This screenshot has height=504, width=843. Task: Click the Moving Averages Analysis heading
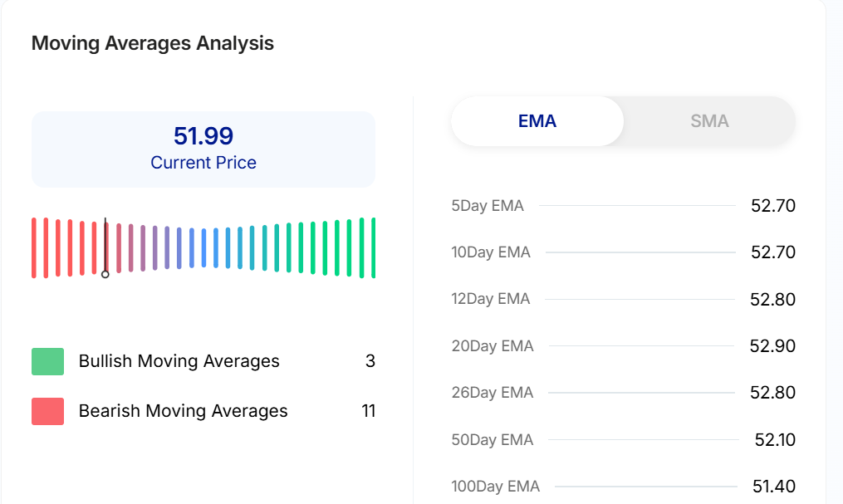[x=153, y=43]
